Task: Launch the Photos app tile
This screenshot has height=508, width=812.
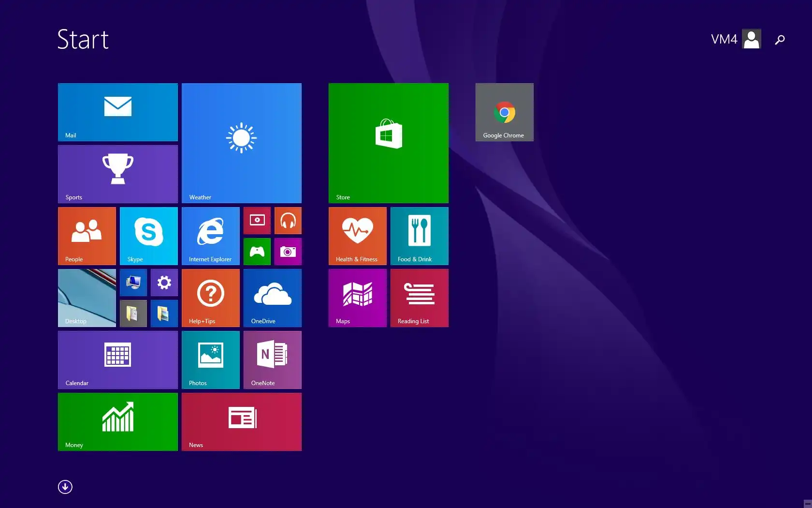Action: click(211, 360)
